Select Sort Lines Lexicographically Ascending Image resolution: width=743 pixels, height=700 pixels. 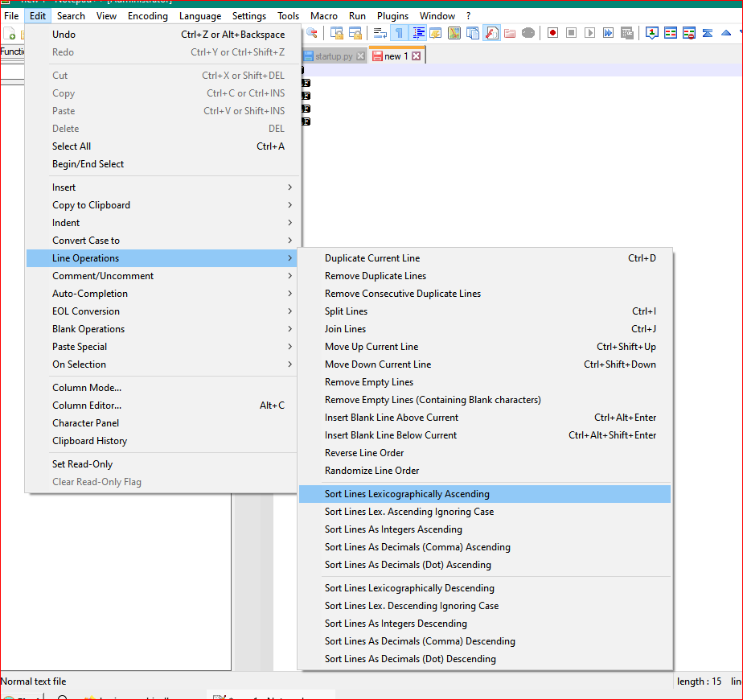click(x=485, y=494)
